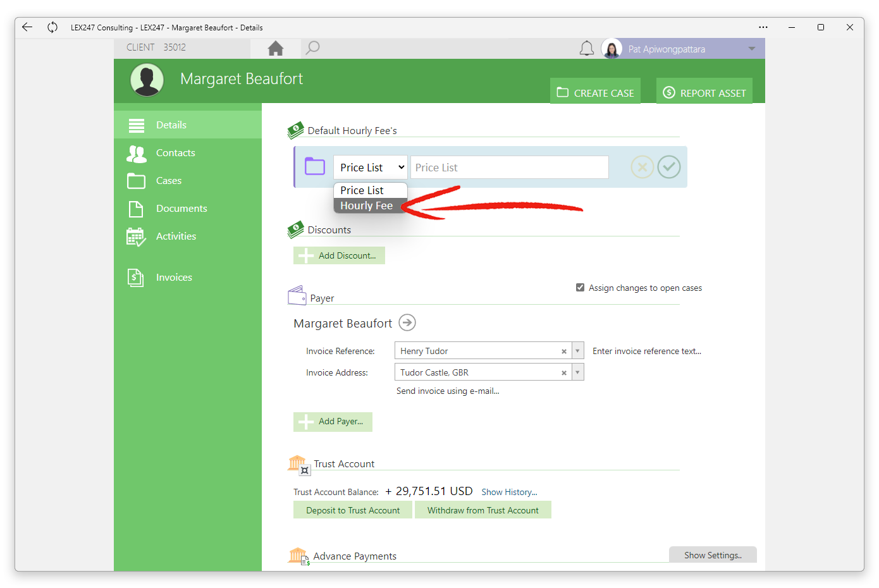Click the CLIENT 35012 label
The height and width of the screenshot is (588, 879).
click(x=156, y=47)
